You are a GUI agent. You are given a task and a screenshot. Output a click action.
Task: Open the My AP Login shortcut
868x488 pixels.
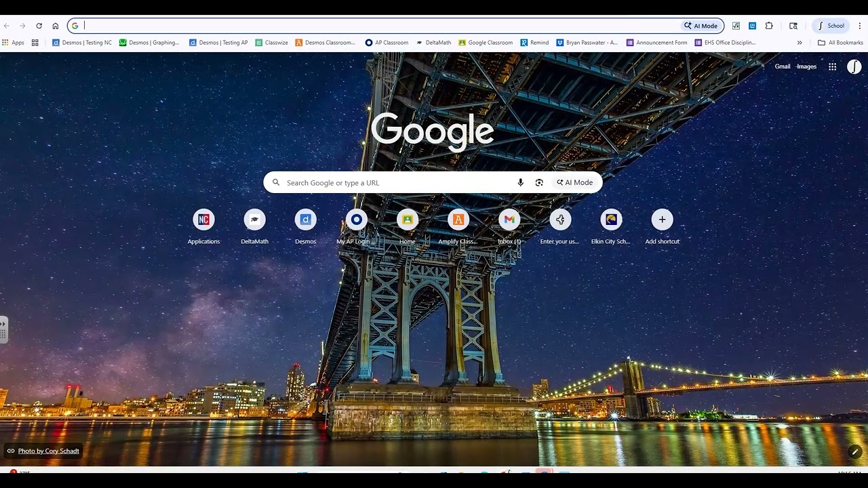(x=356, y=226)
